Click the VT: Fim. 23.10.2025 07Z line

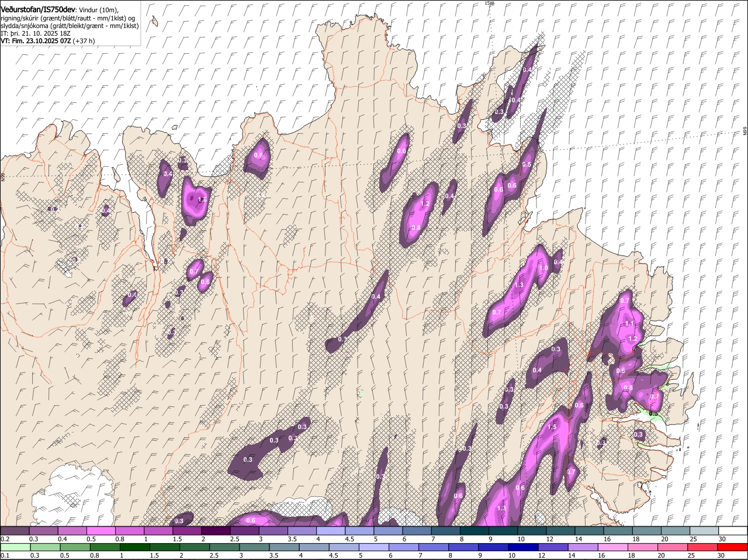48,41
